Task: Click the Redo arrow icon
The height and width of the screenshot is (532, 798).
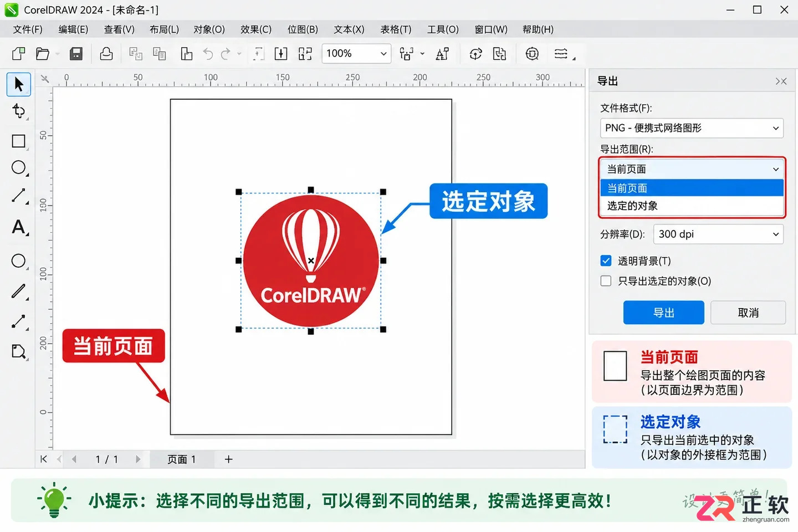Action: 225,54
